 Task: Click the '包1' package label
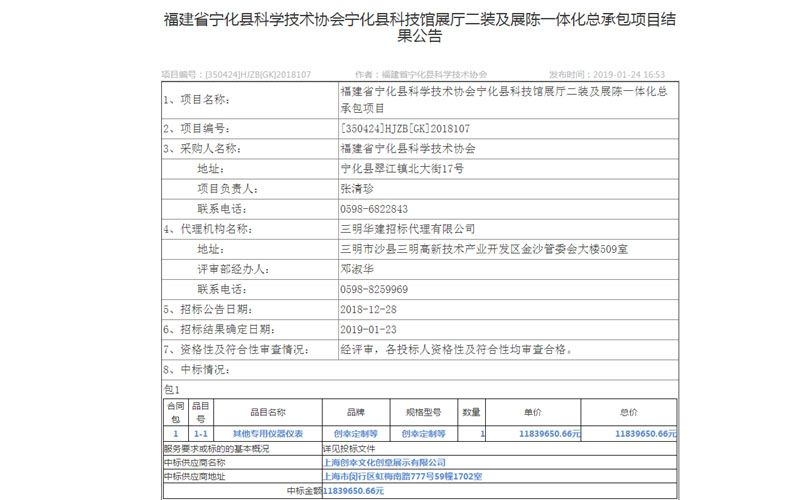point(171,390)
